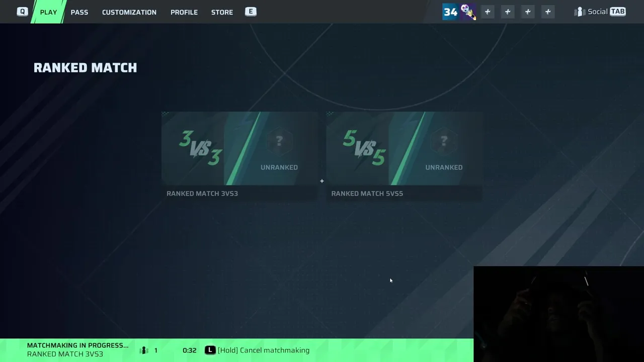Add teammate in fourth plus slot
The height and width of the screenshot is (362, 644).
[548, 12]
